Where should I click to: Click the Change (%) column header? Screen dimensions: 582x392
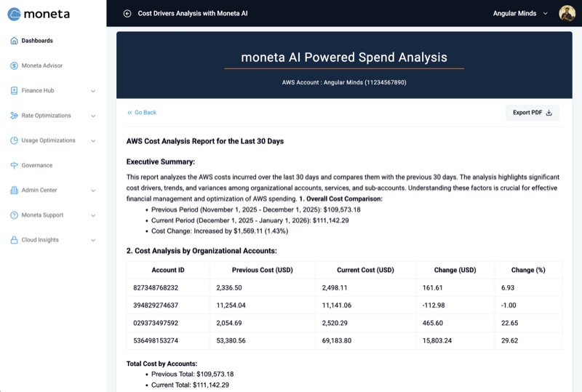pos(528,271)
